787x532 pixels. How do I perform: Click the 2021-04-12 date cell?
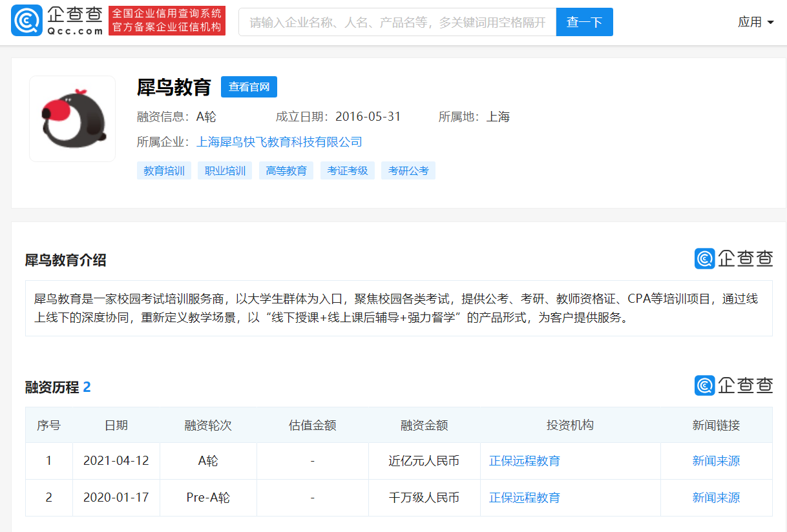[x=116, y=461]
